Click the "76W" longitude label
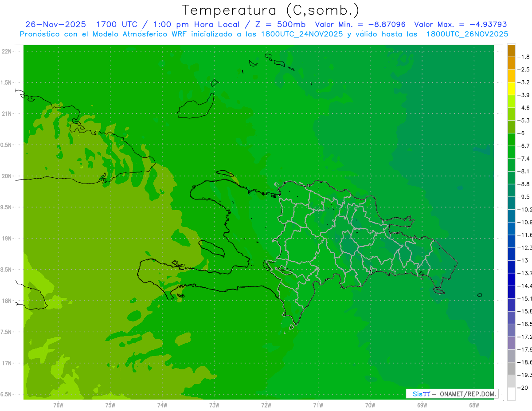The height and width of the screenshot is (411, 532). 58,405
